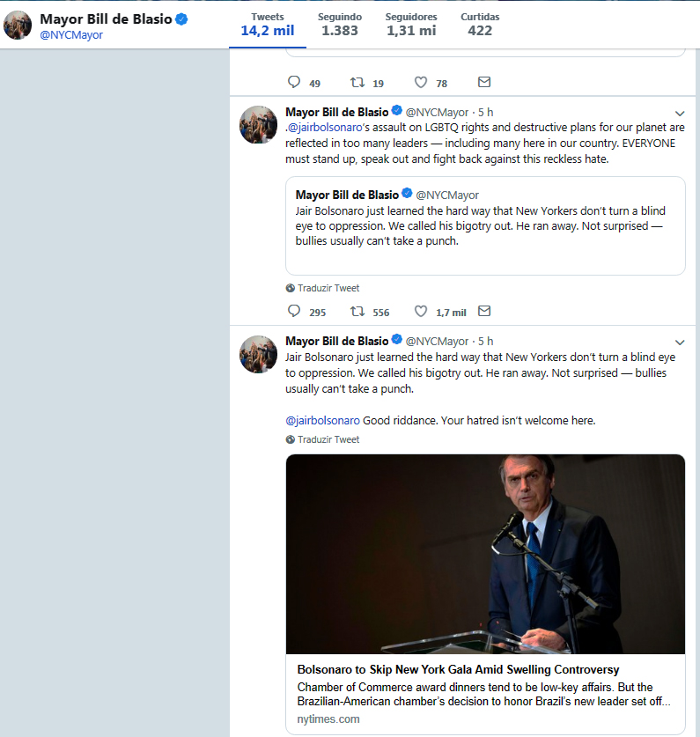The width and height of the screenshot is (700, 737).
Task: Select the Seguidores tab
Action: (410, 25)
